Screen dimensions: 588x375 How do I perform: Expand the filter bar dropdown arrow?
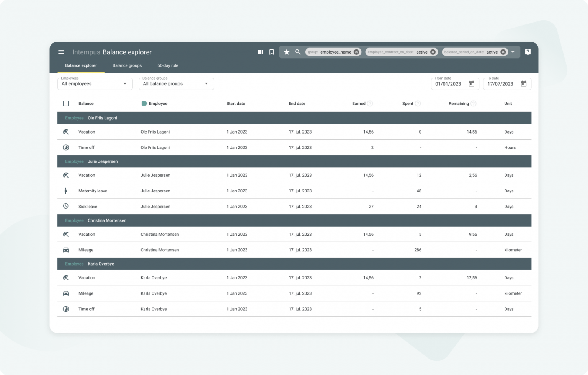(513, 52)
